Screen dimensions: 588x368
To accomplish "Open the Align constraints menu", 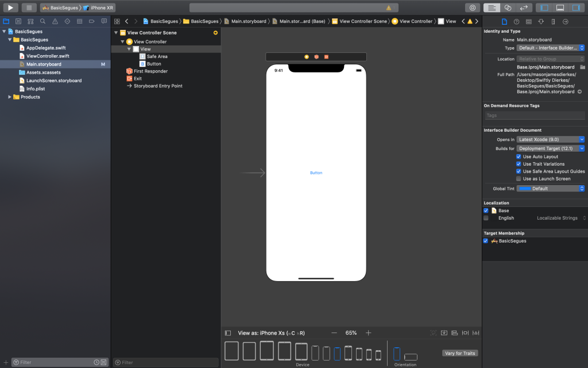I will [x=455, y=333].
